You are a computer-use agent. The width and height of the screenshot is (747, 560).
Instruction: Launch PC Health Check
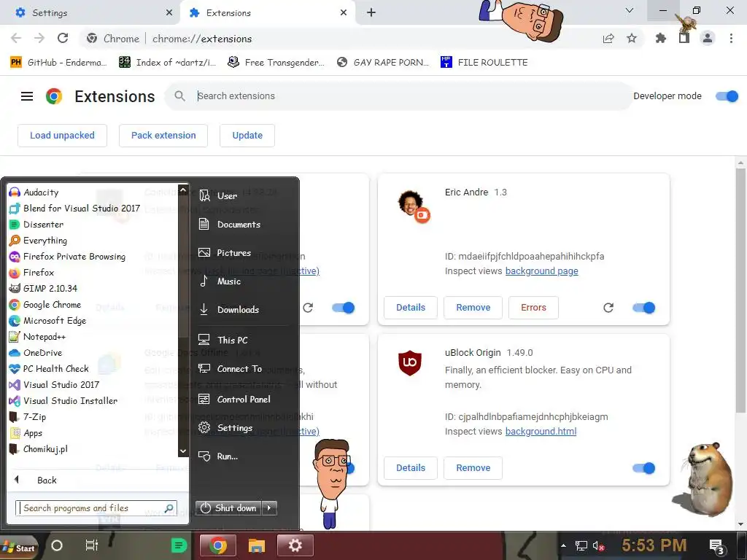(50, 369)
